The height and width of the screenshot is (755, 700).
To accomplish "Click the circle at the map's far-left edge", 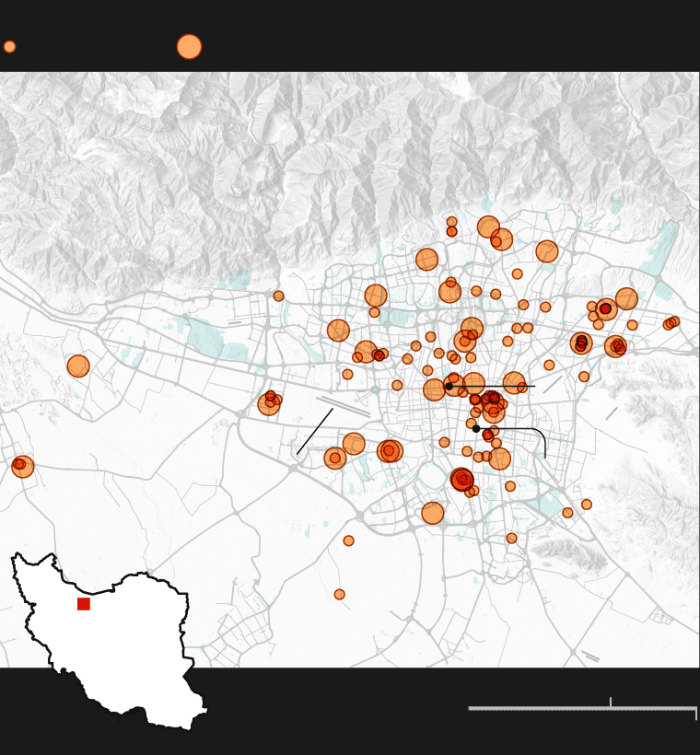I will [x=22, y=466].
